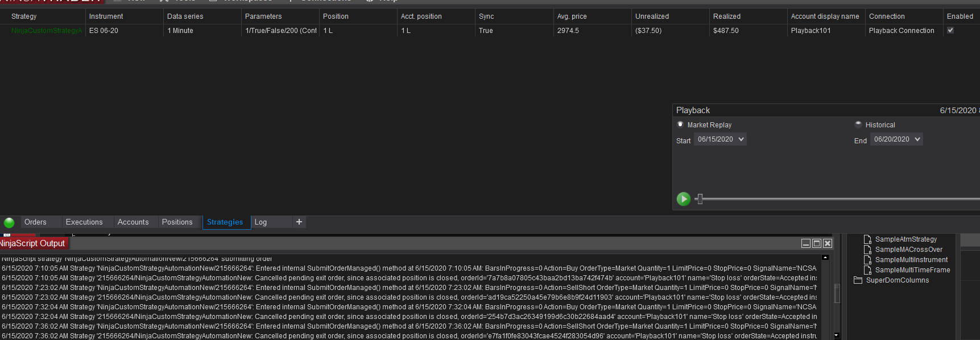Open the Start date dropdown 06/15/2020
The width and height of the screenshot is (980, 340).
(x=720, y=139)
